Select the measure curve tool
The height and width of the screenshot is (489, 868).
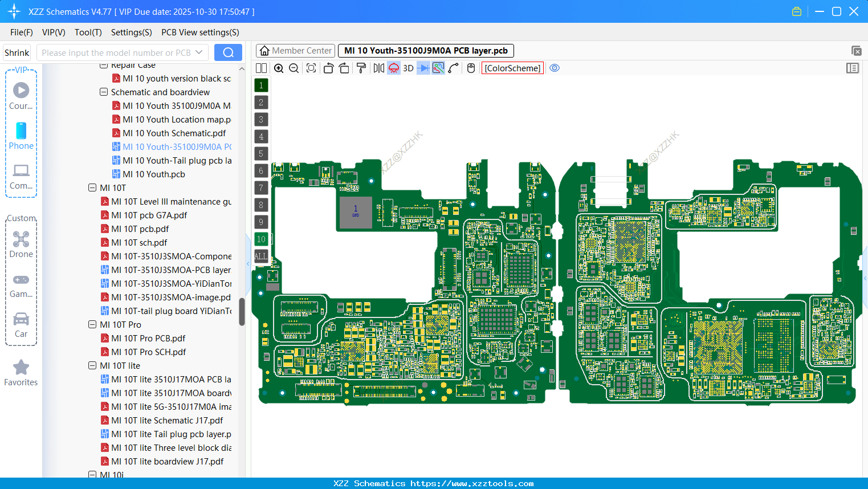452,68
